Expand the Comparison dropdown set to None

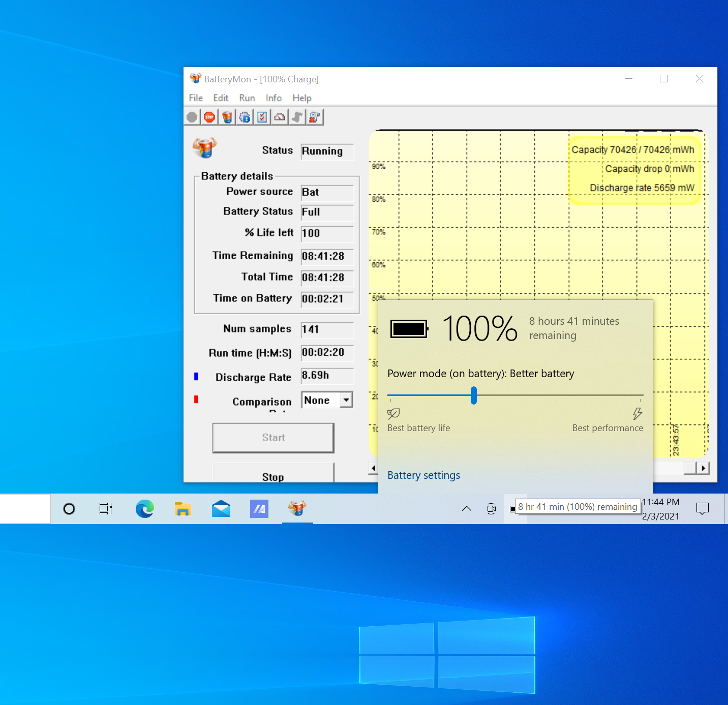(346, 400)
